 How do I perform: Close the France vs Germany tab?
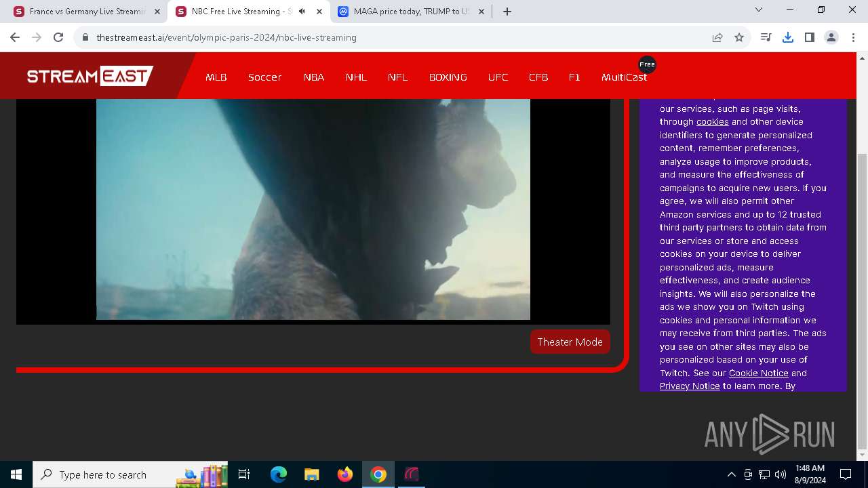click(x=157, y=12)
